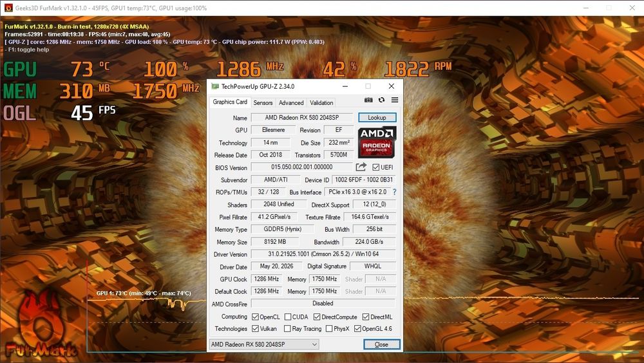Image resolution: width=644 pixels, height=363 pixels.
Task: Open the AMD Radeon RX 580 2048SP dropdown
Action: (264, 344)
